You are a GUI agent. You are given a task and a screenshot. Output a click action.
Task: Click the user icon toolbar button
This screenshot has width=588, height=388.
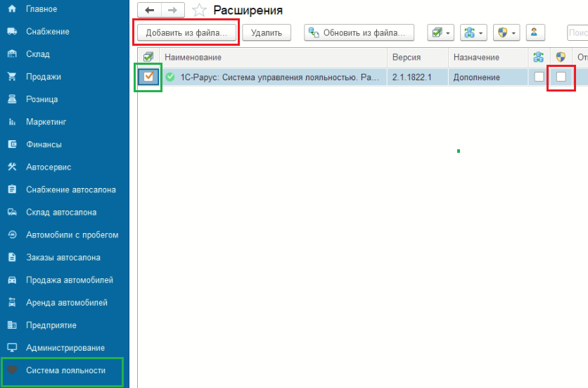(x=535, y=32)
